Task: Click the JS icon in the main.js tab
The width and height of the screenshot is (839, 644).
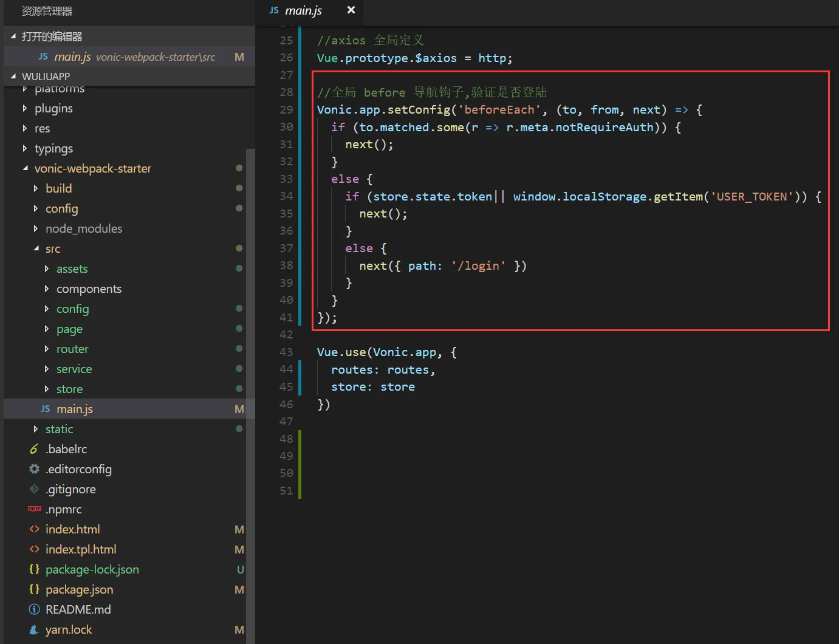Action: (x=274, y=10)
